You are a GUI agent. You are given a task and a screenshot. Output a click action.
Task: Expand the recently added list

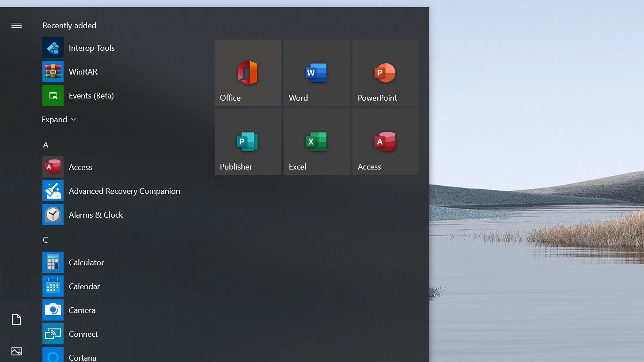[59, 120]
